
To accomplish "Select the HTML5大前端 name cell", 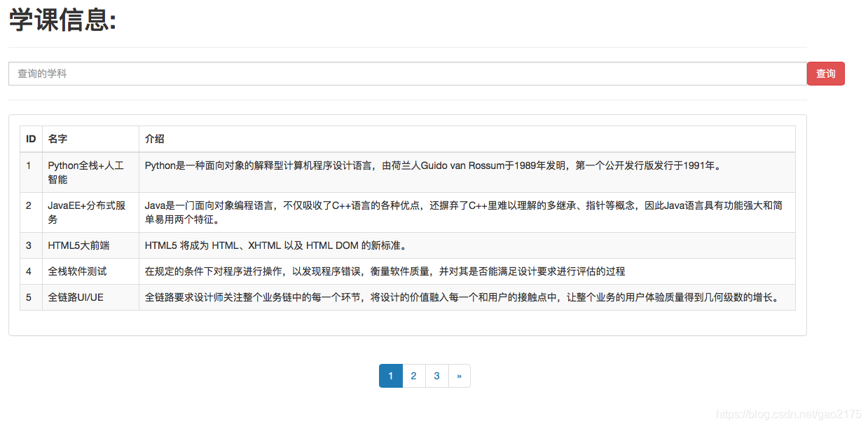I will (90, 245).
